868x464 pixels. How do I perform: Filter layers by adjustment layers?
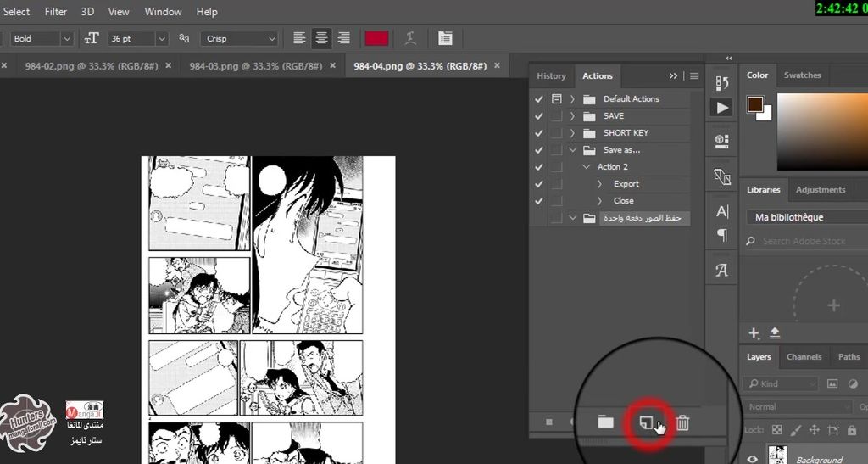(853, 383)
